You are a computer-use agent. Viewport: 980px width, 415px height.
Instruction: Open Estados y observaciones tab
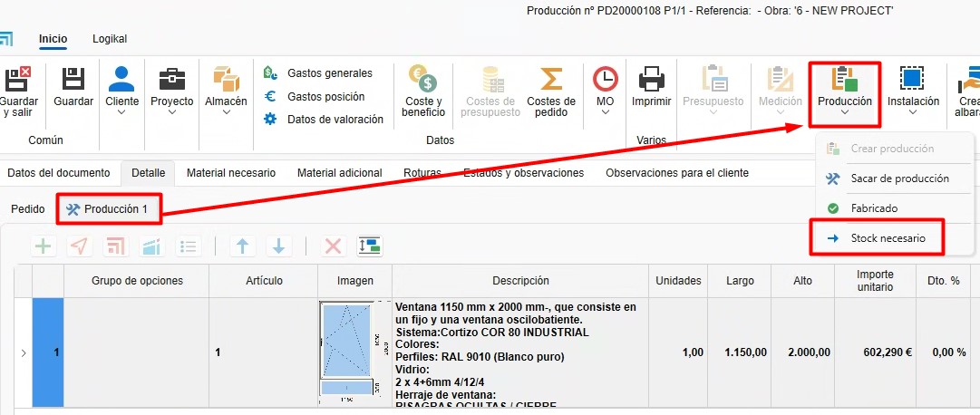point(524,172)
